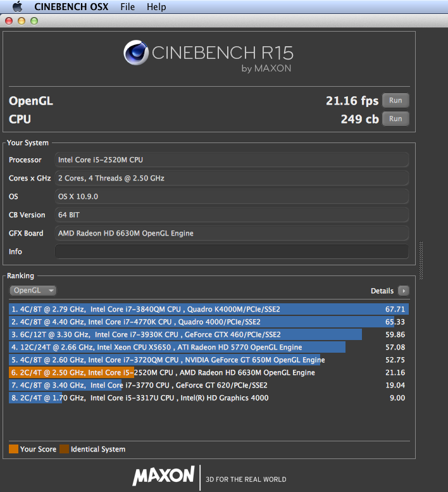Click the brown Identical System legend swatch
This screenshot has width=448, height=492.
65,449
